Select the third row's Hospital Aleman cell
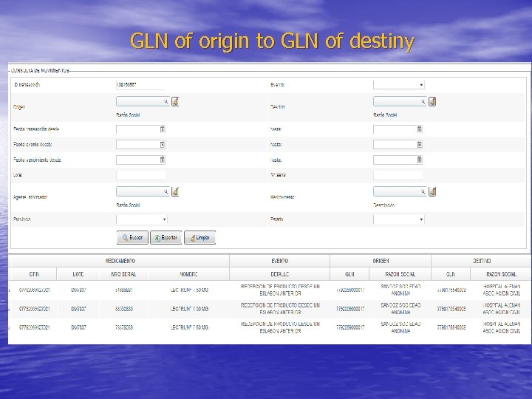Screen dimensions: 532x399 click(x=501, y=327)
